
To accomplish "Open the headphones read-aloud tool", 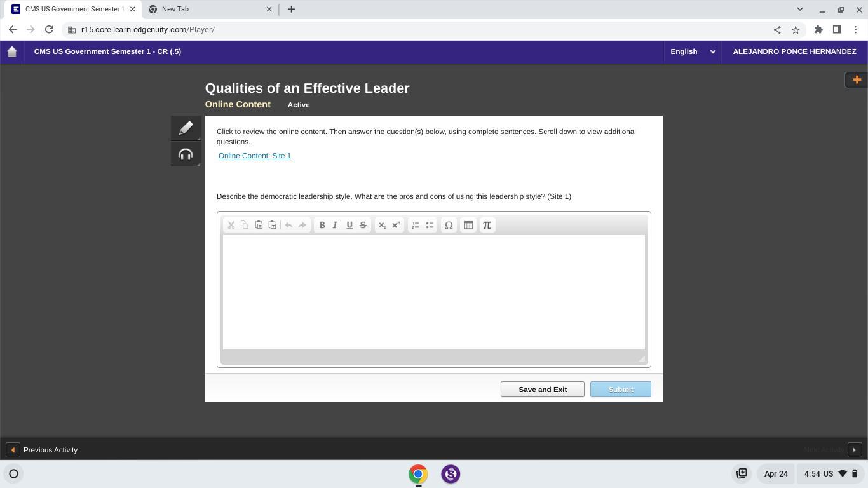I will (186, 154).
